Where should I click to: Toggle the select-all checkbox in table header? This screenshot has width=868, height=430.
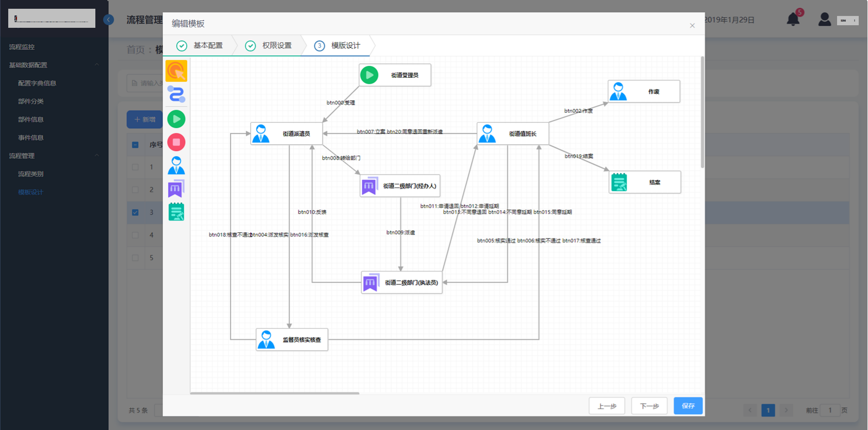coord(135,145)
